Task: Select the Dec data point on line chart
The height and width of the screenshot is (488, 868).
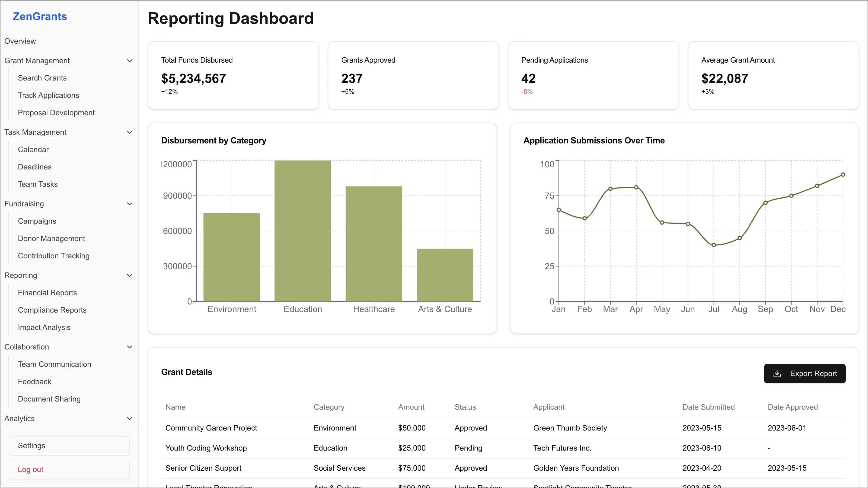Action: tap(843, 174)
